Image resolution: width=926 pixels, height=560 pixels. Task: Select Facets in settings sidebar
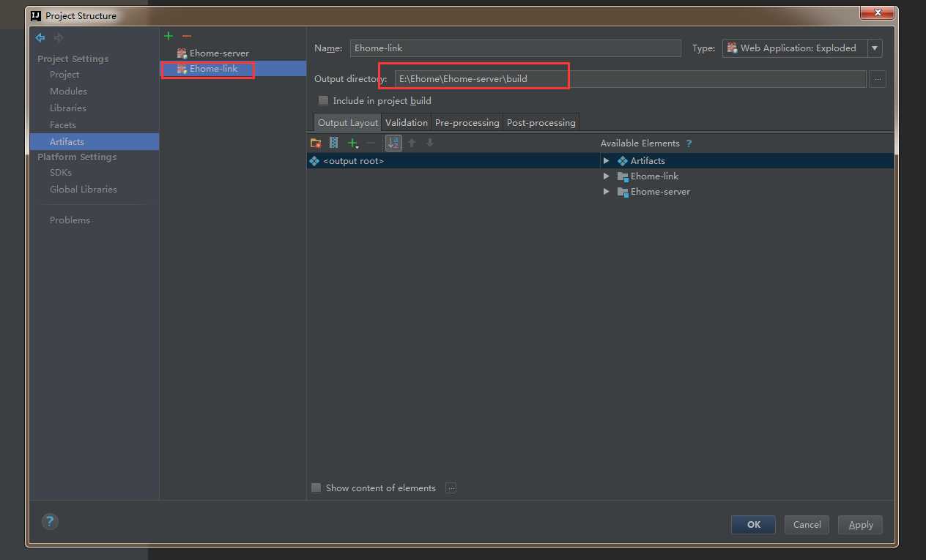(x=63, y=125)
